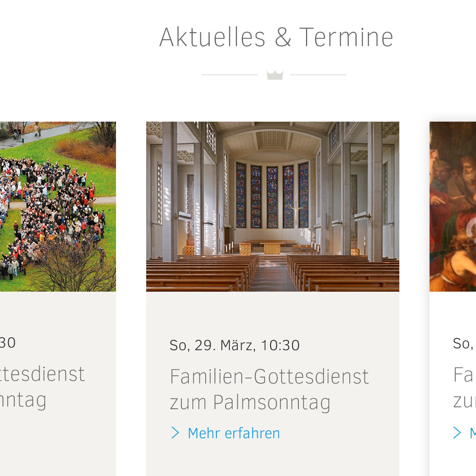Screen dimensions: 476x476
Task: Click the word Palmsonntag in the center card
Action: pyautogui.click(x=272, y=402)
